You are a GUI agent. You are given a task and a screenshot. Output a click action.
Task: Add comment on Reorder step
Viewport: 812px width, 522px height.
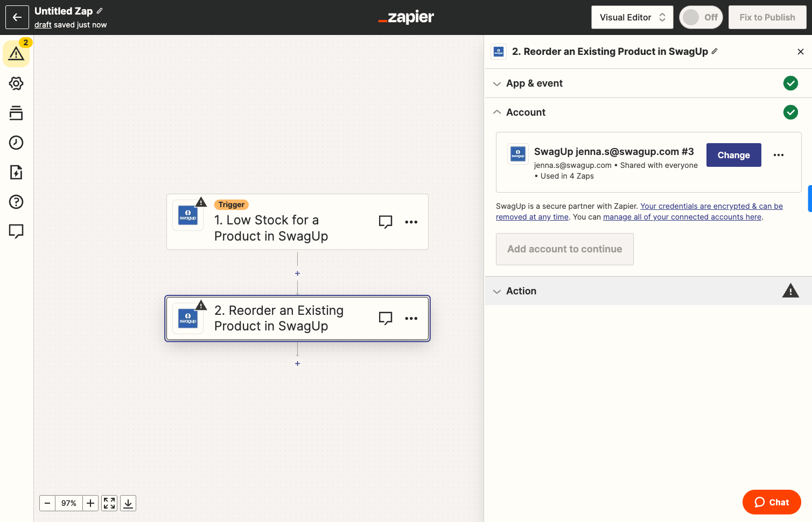click(x=386, y=318)
